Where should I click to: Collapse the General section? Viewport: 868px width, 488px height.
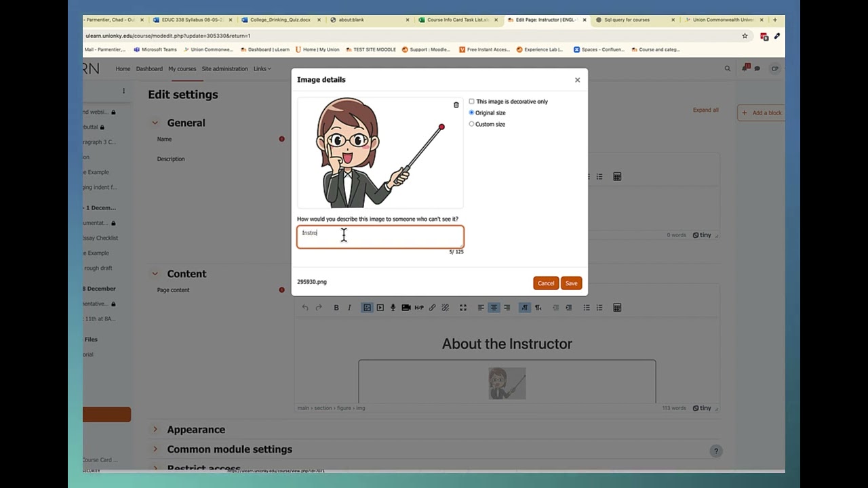coord(155,123)
